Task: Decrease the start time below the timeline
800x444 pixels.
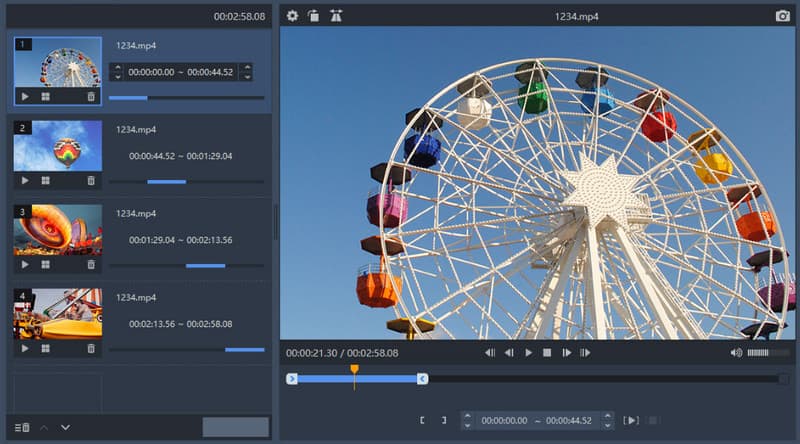Action: [467, 425]
